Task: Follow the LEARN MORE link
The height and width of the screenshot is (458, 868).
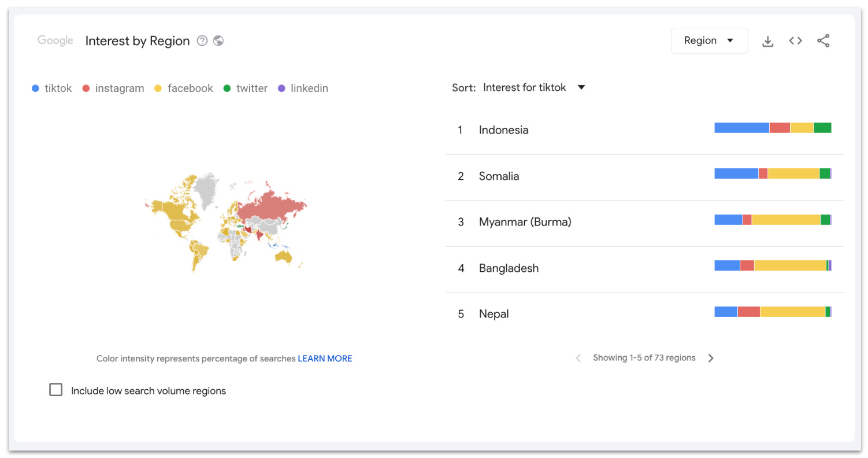Action: (325, 359)
